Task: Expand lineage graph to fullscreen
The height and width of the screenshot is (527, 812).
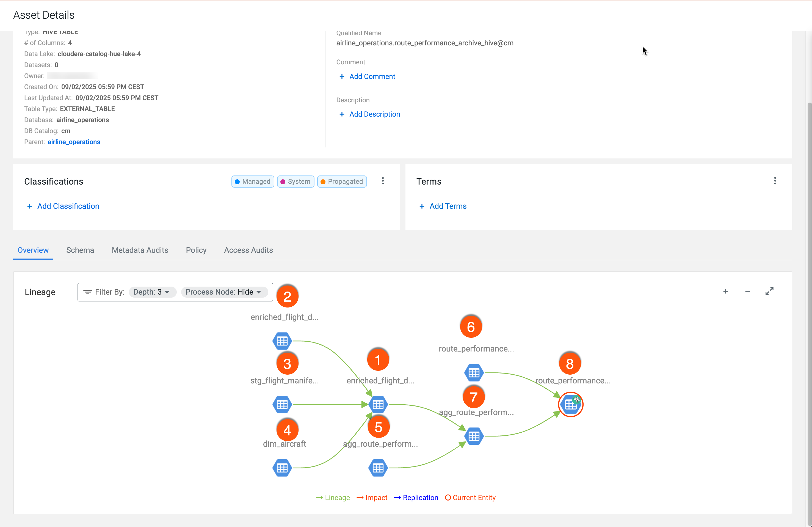Action: (769, 291)
